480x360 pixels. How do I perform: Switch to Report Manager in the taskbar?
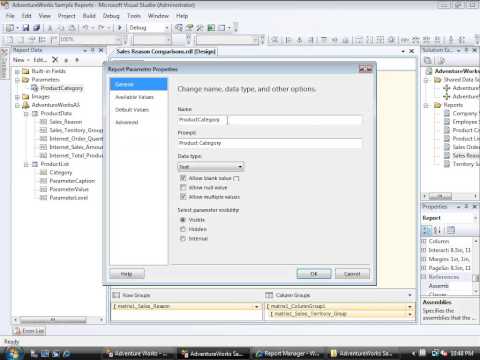[288, 353]
